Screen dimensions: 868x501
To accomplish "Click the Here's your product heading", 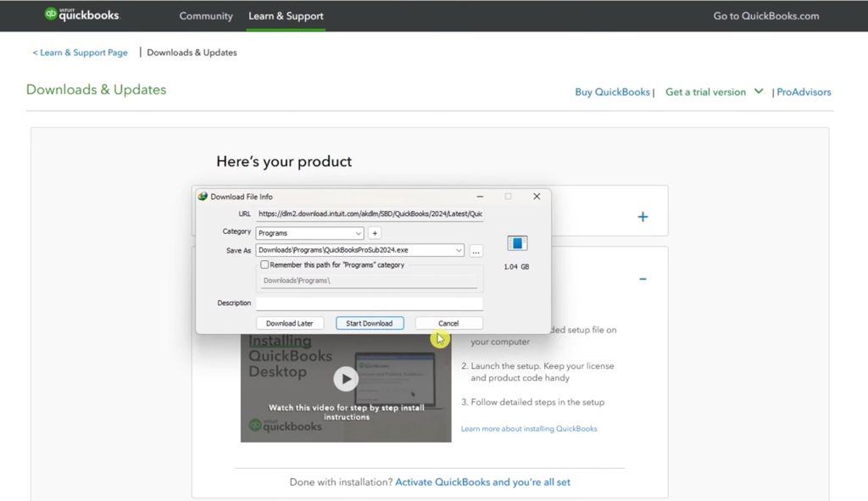I will point(284,162).
